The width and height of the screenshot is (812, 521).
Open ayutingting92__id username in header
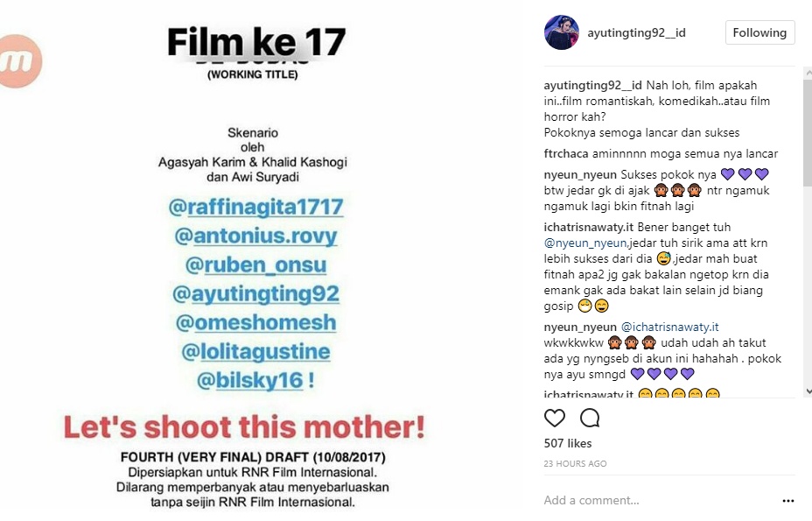click(639, 32)
